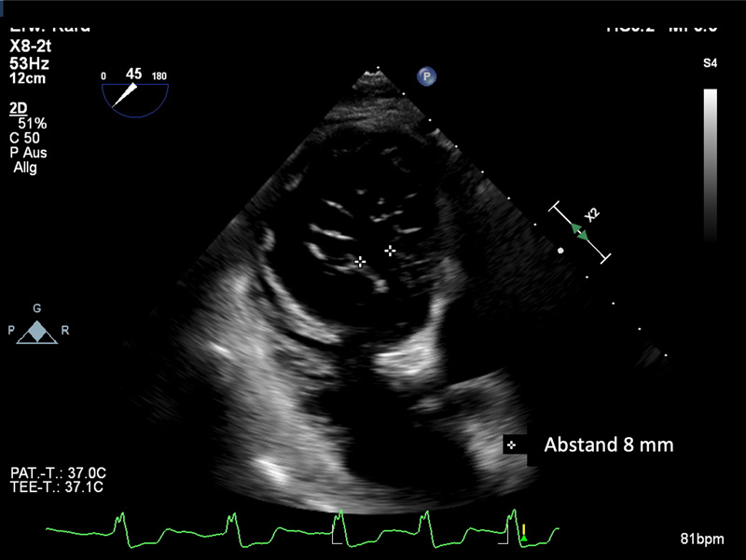
Task: Select the 51% gain value
Action: (32, 123)
